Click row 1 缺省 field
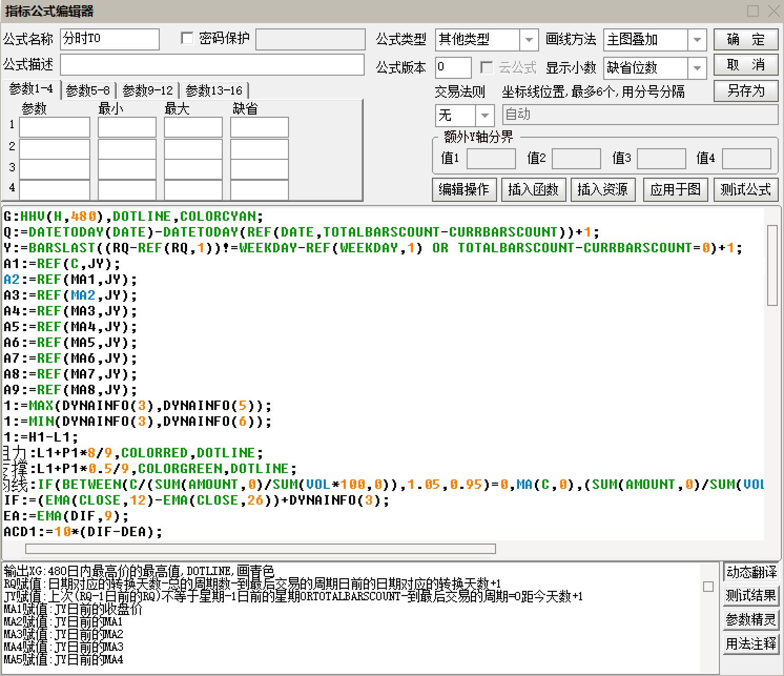 point(260,127)
